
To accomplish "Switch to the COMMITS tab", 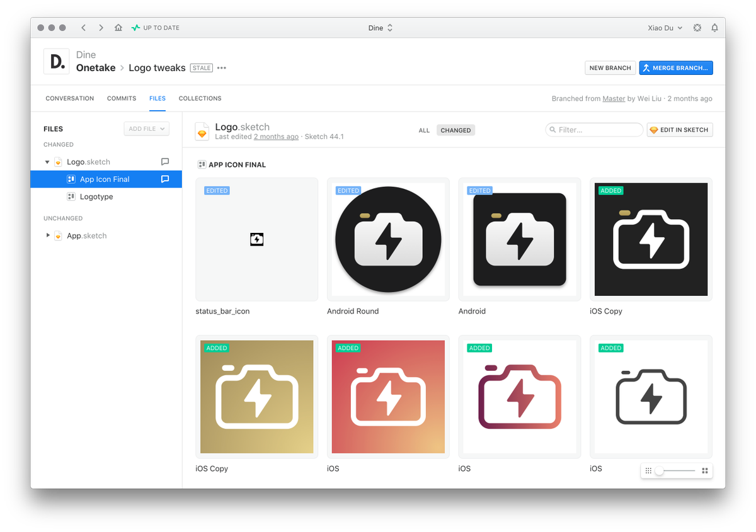I will click(x=122, y=98).
